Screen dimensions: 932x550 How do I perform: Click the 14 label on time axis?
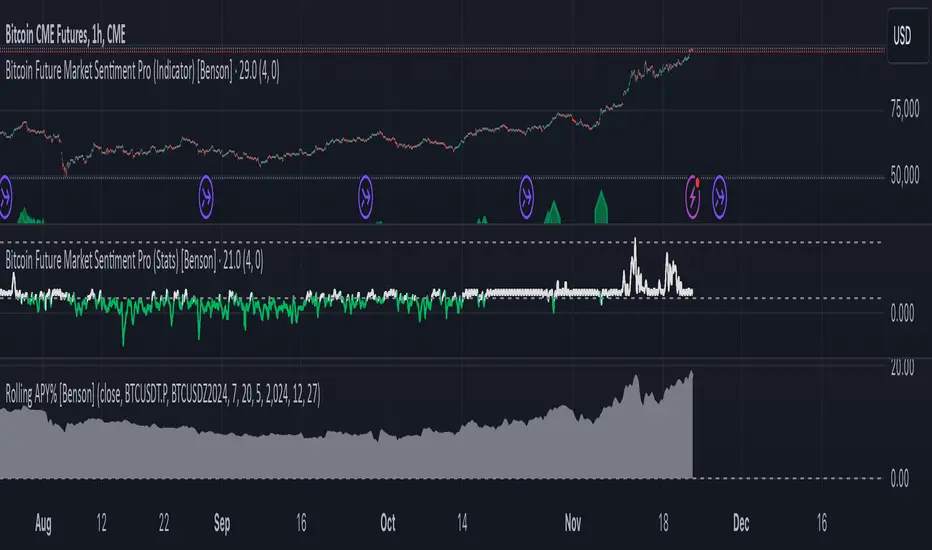pyautogui.click(x=462, y=523)
